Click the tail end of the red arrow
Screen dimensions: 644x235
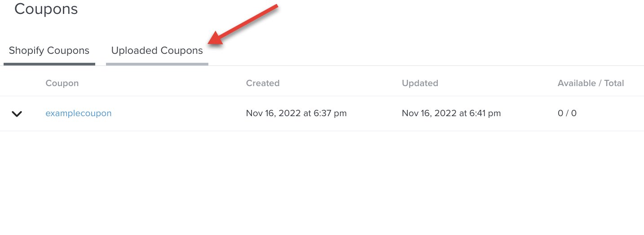point(276,7)
